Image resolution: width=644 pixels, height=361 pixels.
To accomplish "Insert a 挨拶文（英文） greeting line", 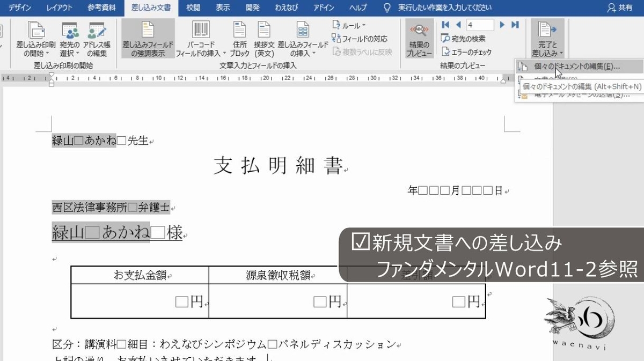I will click(x=264, y=36).
